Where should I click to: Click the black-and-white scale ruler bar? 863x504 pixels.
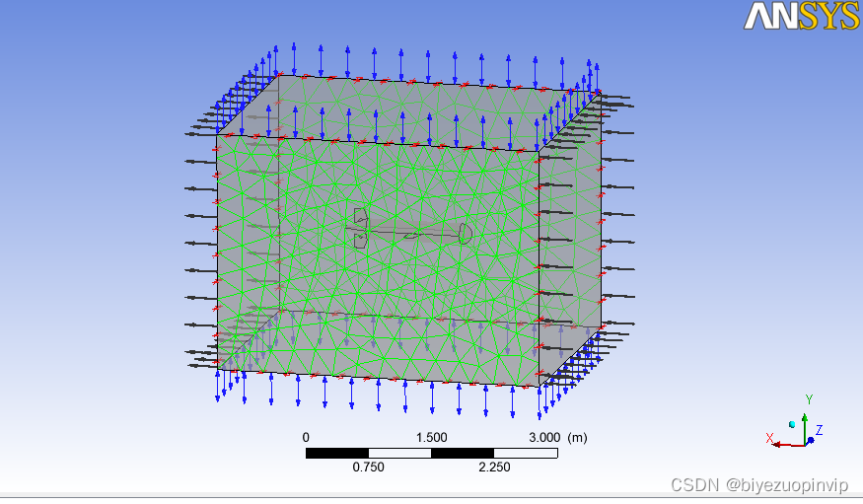[431, 453]
